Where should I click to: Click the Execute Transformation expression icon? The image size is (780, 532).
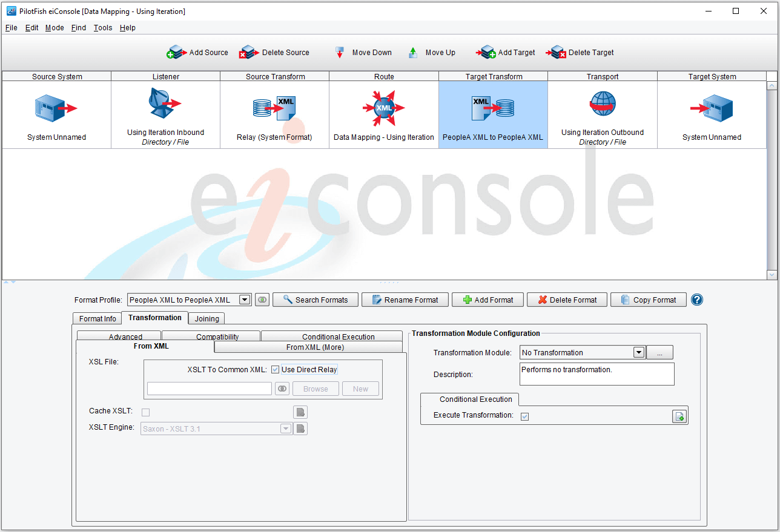(679, 416)
